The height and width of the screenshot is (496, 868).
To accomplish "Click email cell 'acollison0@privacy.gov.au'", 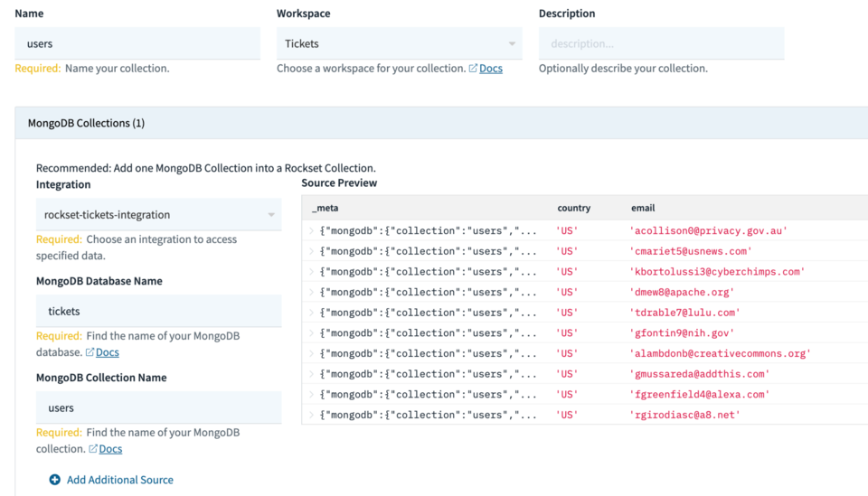I will click(x=708, y=230).
